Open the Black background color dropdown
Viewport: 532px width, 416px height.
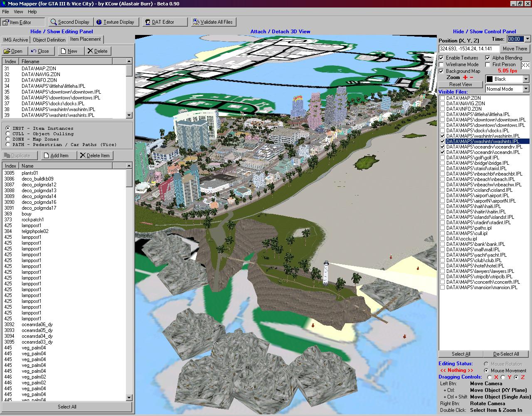pos(526,79)
